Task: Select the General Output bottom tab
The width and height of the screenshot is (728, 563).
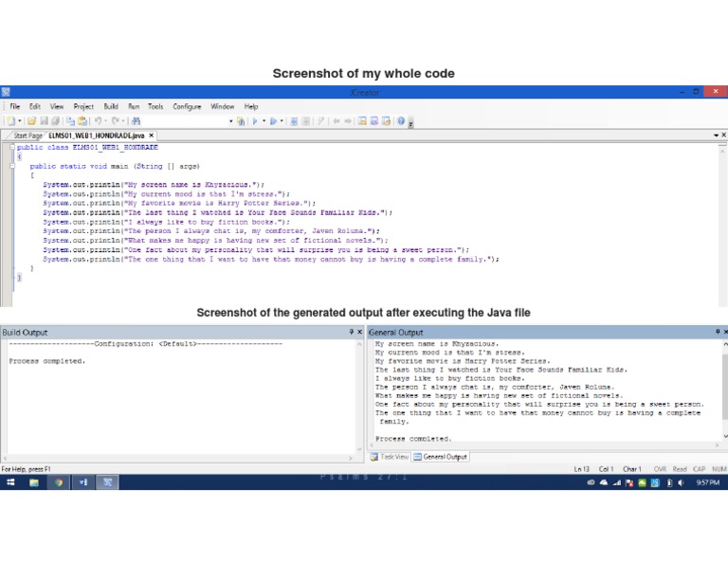Action: [x=441, y=457]
